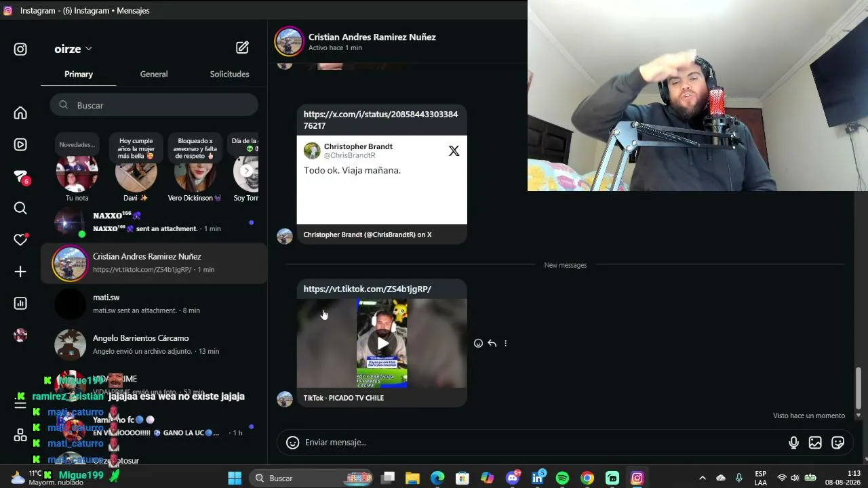Open Reels from the sidebar
Viewport: 868px width, 488px height.
pyautogui.click(x=20, y=144)
